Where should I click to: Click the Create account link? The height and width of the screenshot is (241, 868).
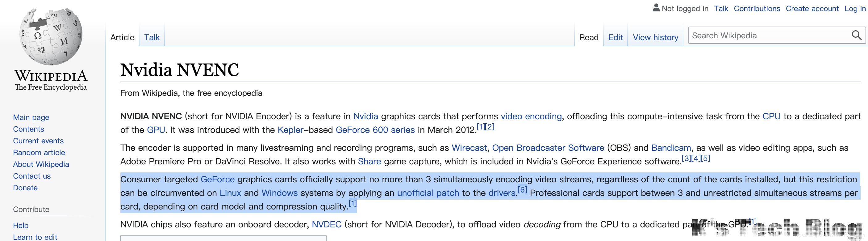[x=812, y=8]
